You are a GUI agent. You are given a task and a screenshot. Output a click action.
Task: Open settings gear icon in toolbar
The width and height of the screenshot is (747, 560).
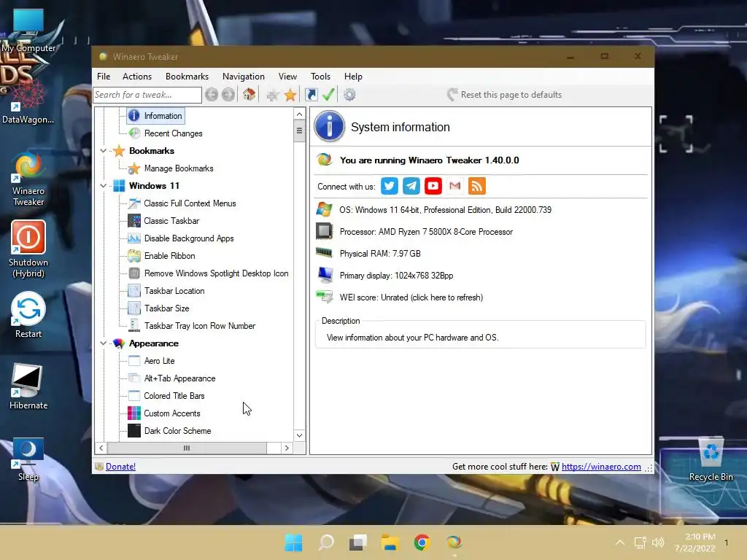[x=349, y=95]
